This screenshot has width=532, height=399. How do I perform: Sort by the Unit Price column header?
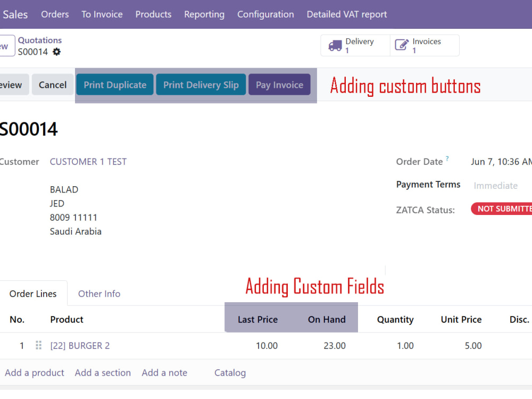461,319
